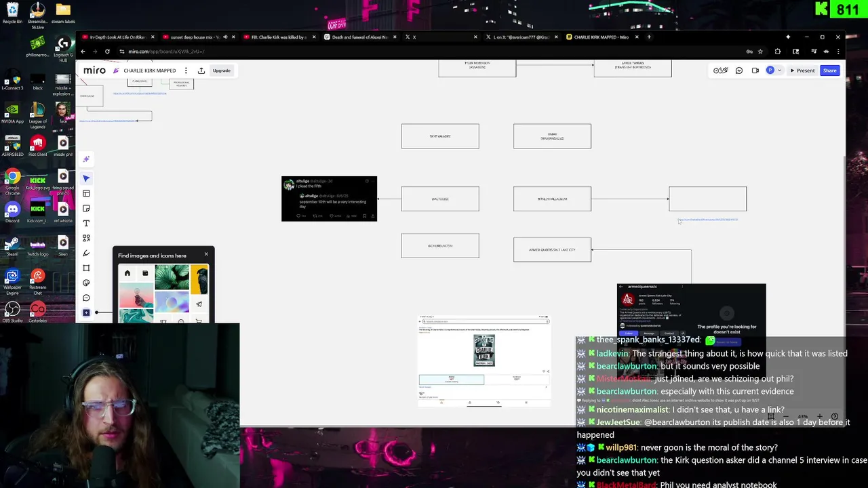Click the blue link under the empty box
Viewport: 868px width, 488px height.
[x=707, y=220]
